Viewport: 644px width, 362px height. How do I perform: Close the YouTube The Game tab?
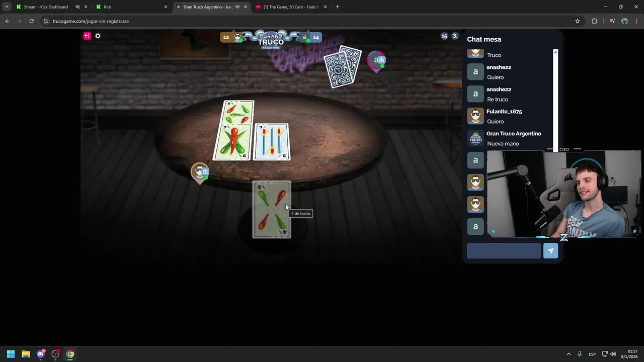pyautogui.click(x=325, y=7)
